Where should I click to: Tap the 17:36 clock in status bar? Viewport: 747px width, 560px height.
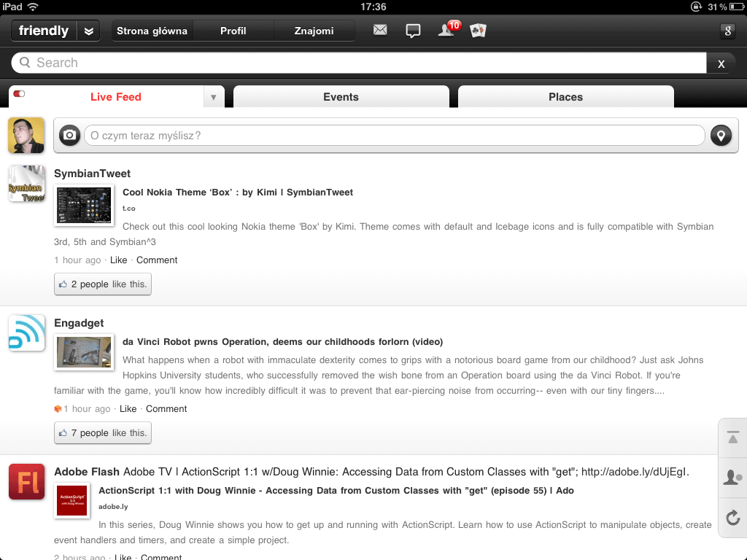click(373, 7)
